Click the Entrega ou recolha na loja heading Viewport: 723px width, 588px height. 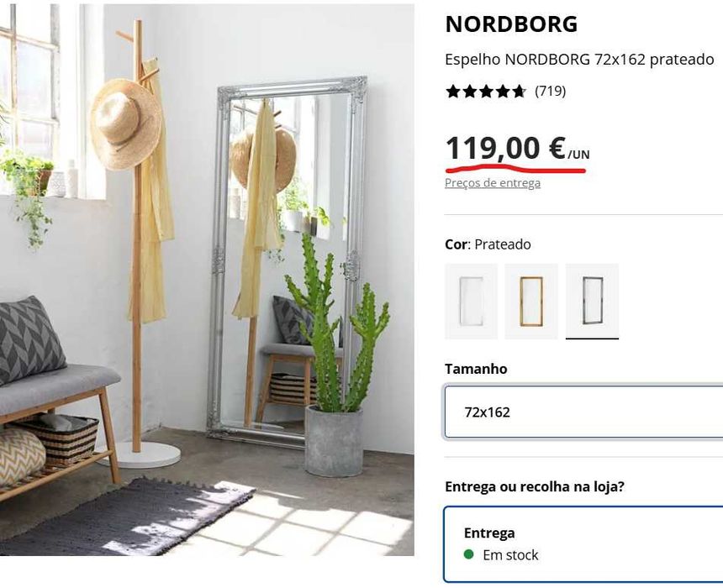(535, 486)
